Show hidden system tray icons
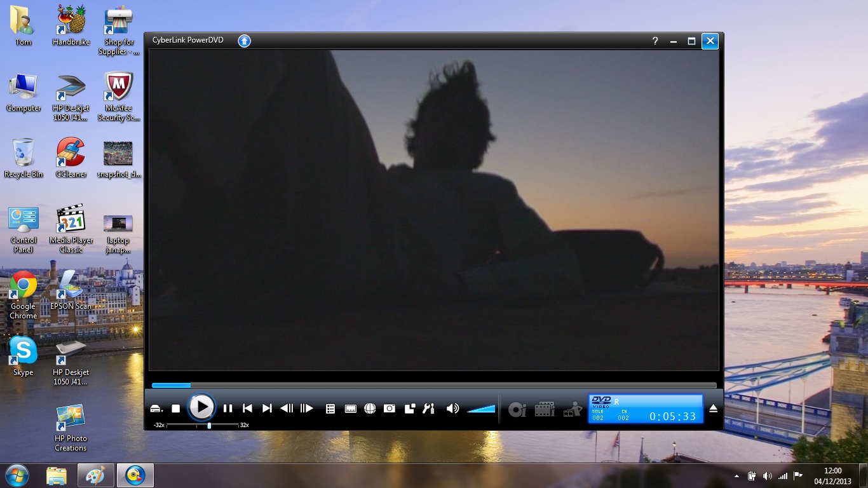Screen dimensions: 868x488 (x=737, y=476)
